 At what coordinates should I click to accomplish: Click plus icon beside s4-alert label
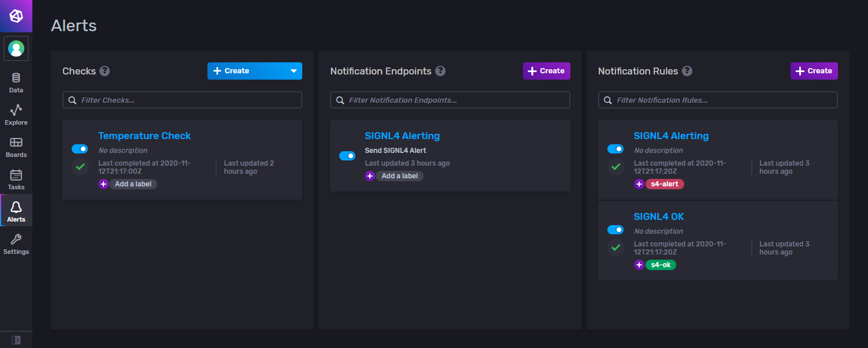tap(639, 184)
